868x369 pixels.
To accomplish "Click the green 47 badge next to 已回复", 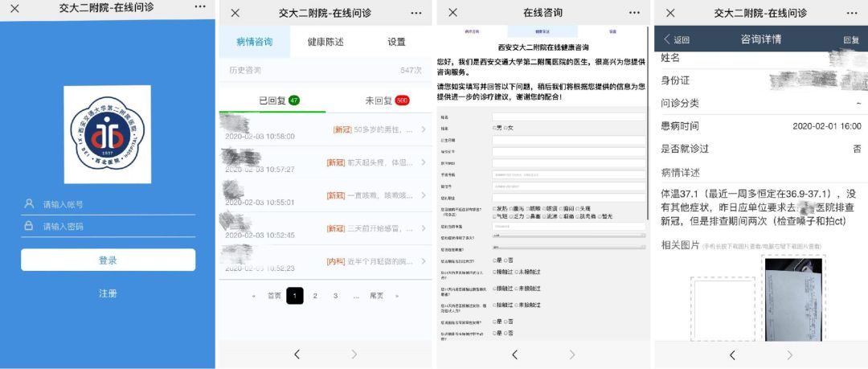I will click(x=294, y=100).
